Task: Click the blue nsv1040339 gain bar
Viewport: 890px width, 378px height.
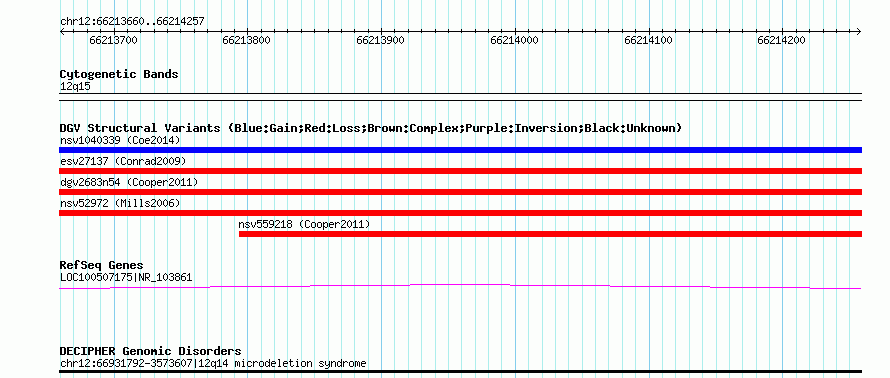Action: pyautogui.click(x=460, y=150)
